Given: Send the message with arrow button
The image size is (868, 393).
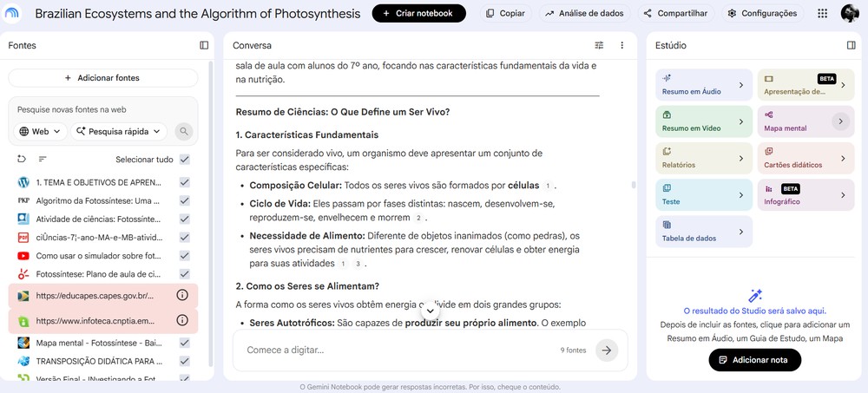Looking at the screenshot, I should (x=607, y=350).
